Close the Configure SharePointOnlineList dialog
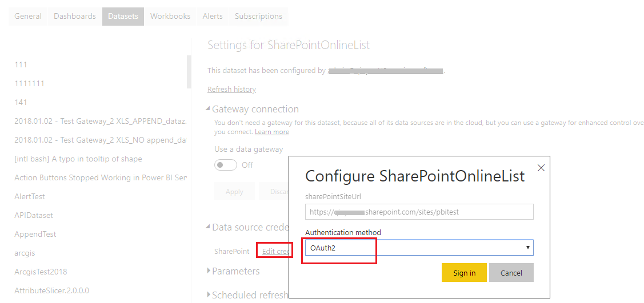The image size is (644, 303). pyautogui.click(x=541, y=168)
